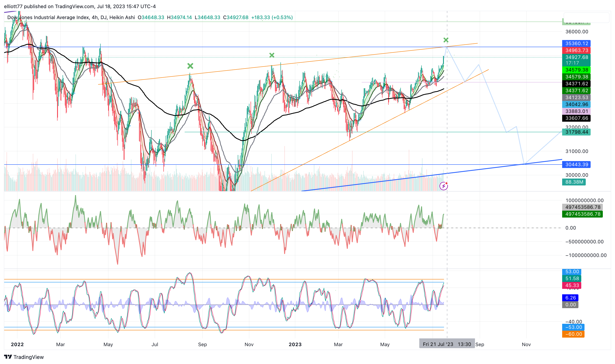Click the orange -60.00 level label
The width and height of the screenshot is (615, 364).
[x=573, y=334]
